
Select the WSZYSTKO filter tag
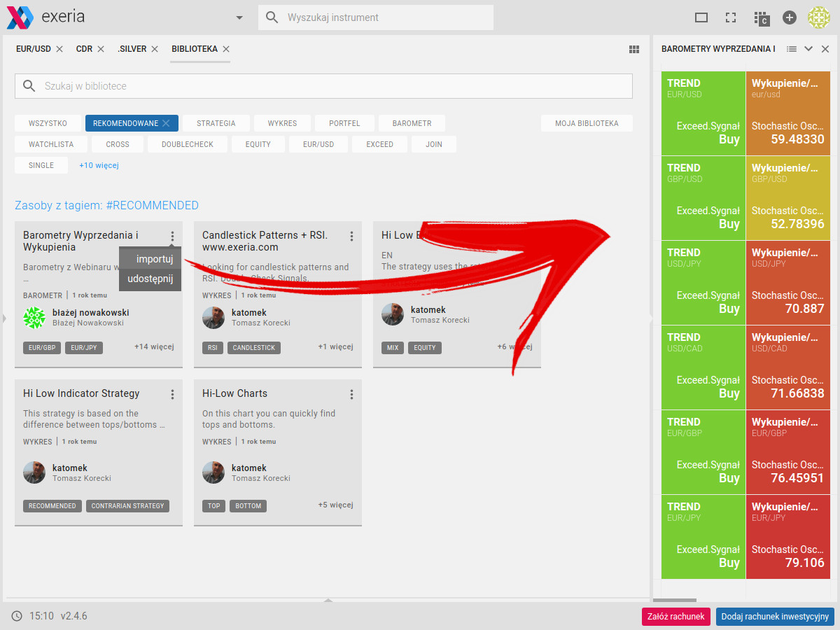tap(48, 123)
